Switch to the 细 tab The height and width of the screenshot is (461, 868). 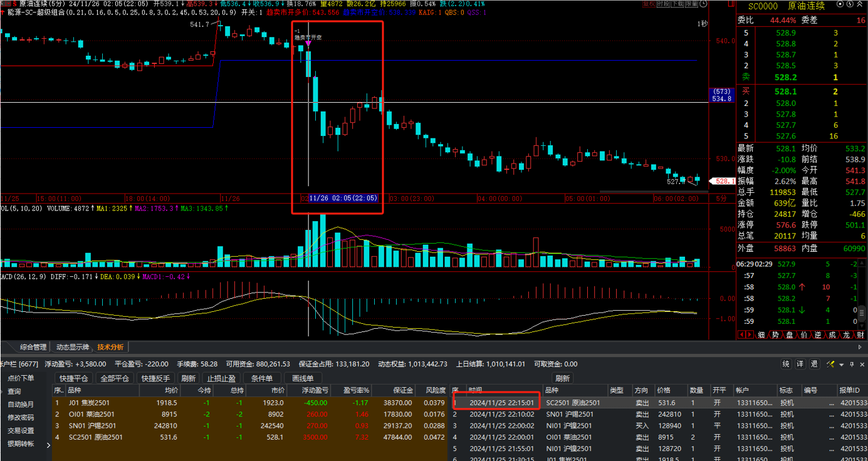761,335
